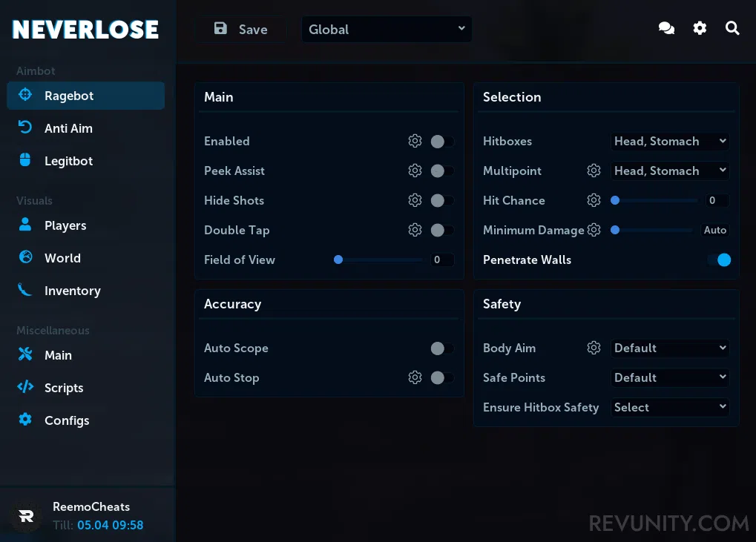Open the Scripts menu item
The image size is (756, 542).
pyautogui.click(x=64, y=388)
